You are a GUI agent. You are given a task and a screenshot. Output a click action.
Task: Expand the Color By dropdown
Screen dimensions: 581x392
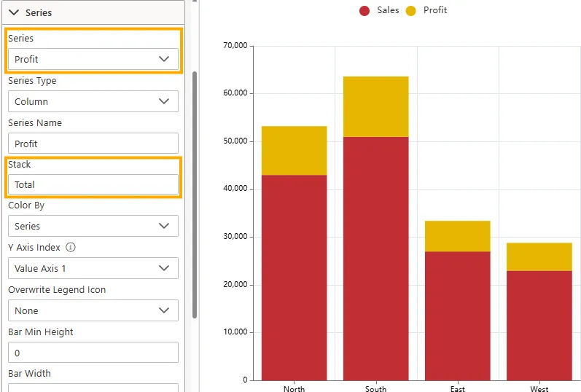click(x=93, y=226)
